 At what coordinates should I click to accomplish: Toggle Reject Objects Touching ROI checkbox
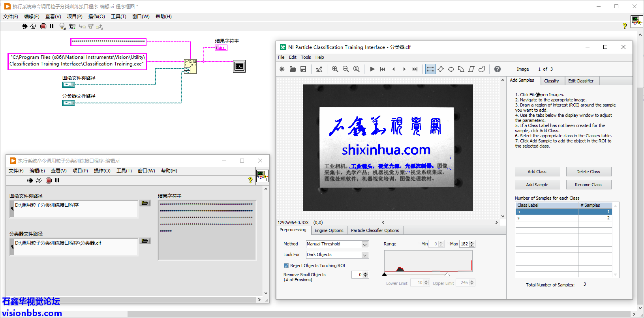tap(286, 266)
